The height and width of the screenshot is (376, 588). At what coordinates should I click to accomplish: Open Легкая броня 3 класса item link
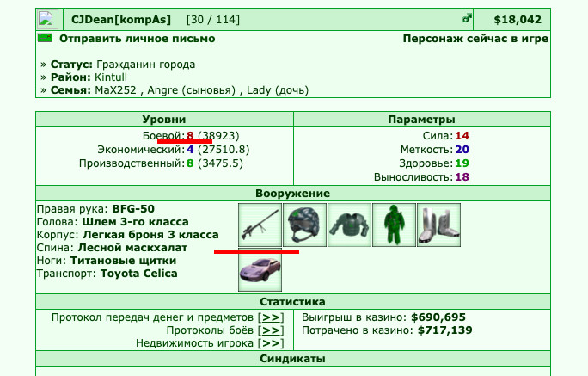coord(150,235)
